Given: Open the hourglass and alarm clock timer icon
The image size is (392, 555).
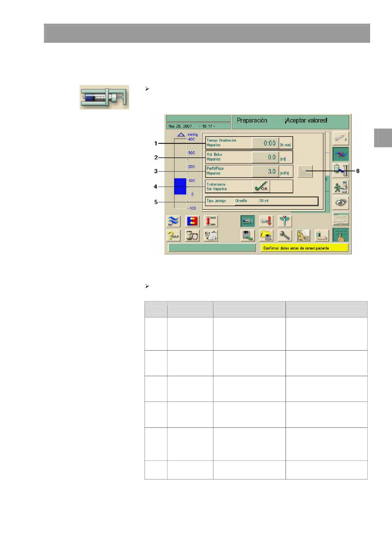Looking at the screenshot, I should [x=192, y=235].
